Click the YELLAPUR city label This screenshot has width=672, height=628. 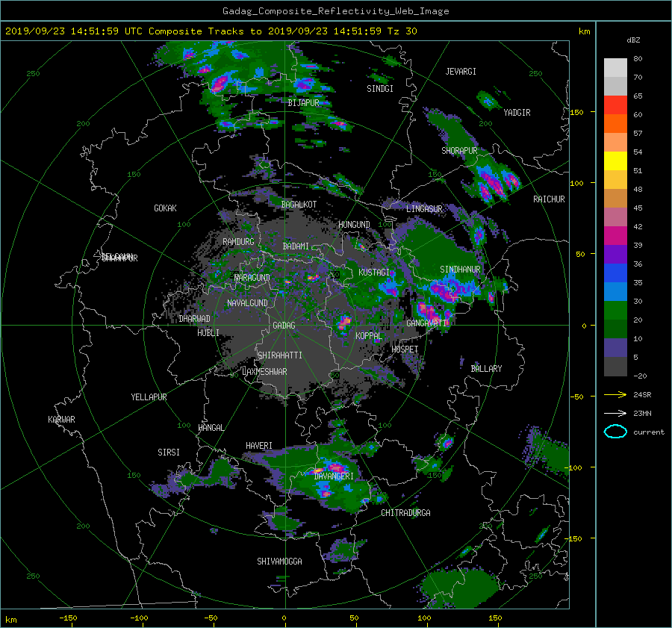pyautogui.click(x=149, y=397)
